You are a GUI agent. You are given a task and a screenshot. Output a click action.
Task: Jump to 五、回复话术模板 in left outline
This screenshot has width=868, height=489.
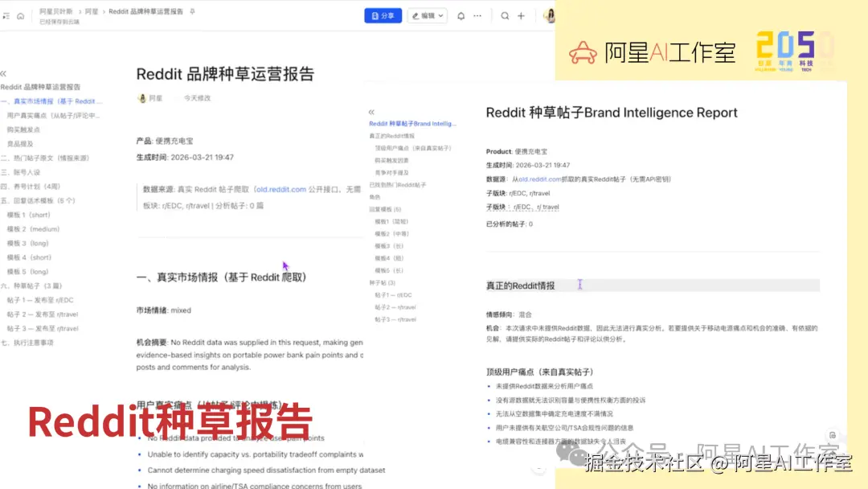tap(38, 200)
